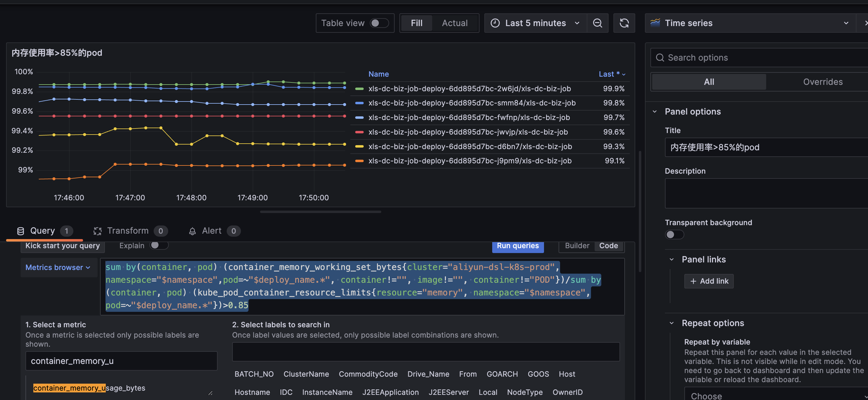Click the refresh dashboard icon
Screen dimensions: 868x400
pos(624,23)
